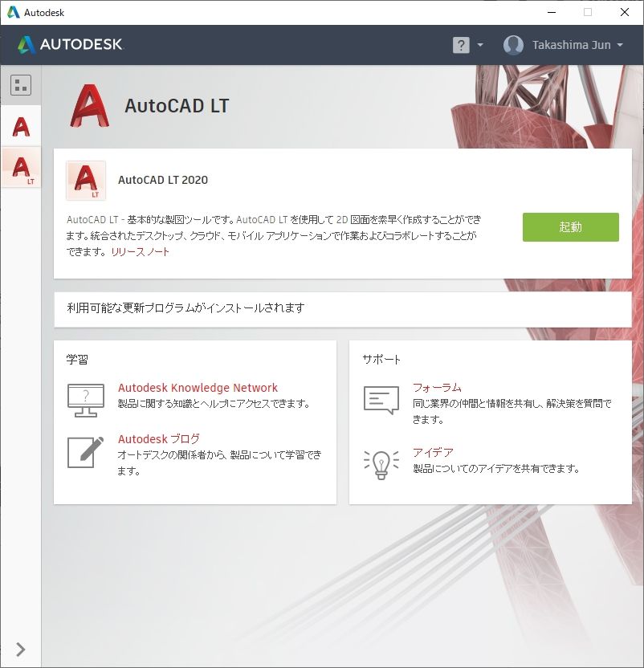
Task: Select the AutoCAD sidebar icon
Action: 21,127
